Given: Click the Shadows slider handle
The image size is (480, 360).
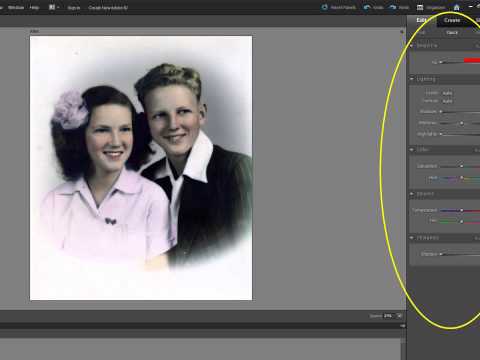Looking at the screenshot, I should pos(441,112).
